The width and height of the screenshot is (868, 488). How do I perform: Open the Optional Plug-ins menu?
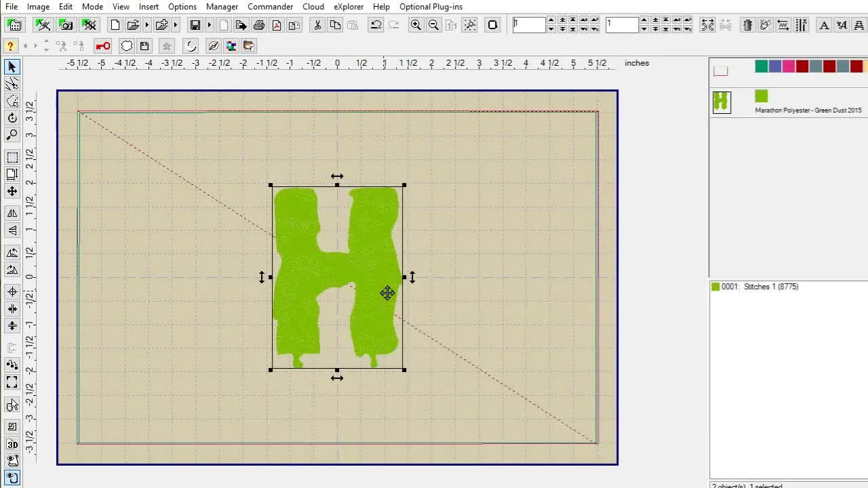click(431, 6)
